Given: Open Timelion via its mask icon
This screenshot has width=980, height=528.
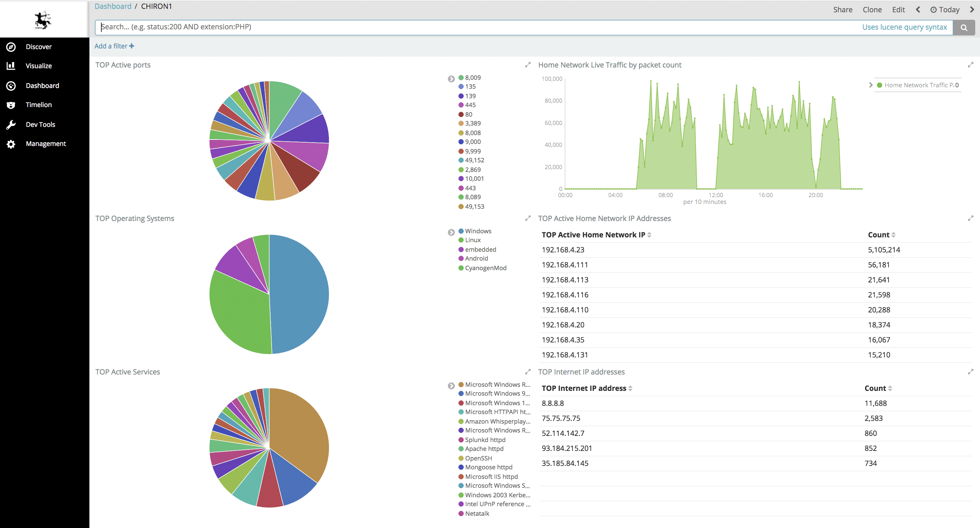Looking at the screenshot, I should [11, 105].
